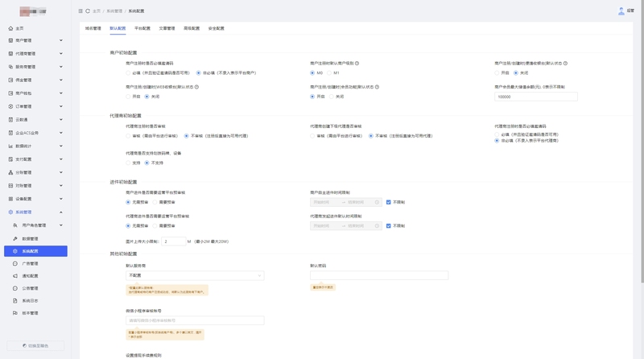Click the 数据管理 wrench icon

15,238
